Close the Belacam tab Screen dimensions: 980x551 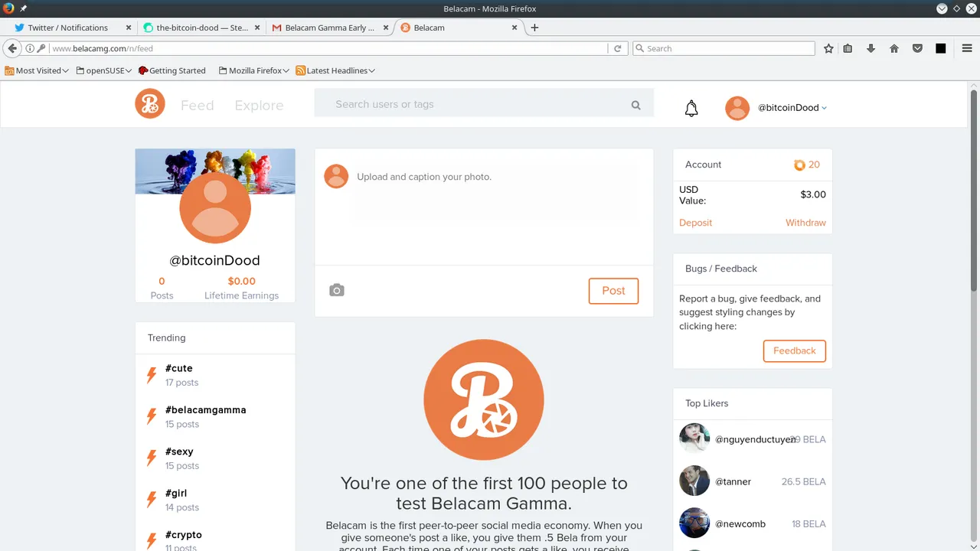(x=514, y=28)
